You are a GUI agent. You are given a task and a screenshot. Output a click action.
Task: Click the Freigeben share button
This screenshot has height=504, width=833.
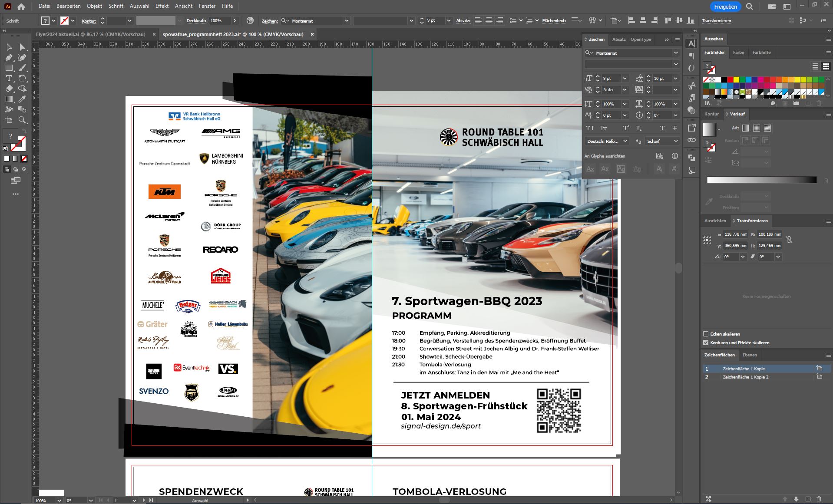tap(725, 7)
